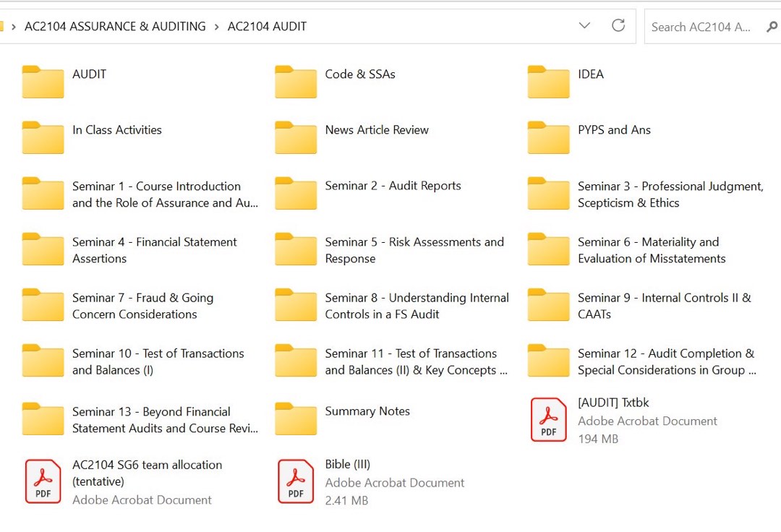Open the News Article Review folder

[x=376, y=130]
